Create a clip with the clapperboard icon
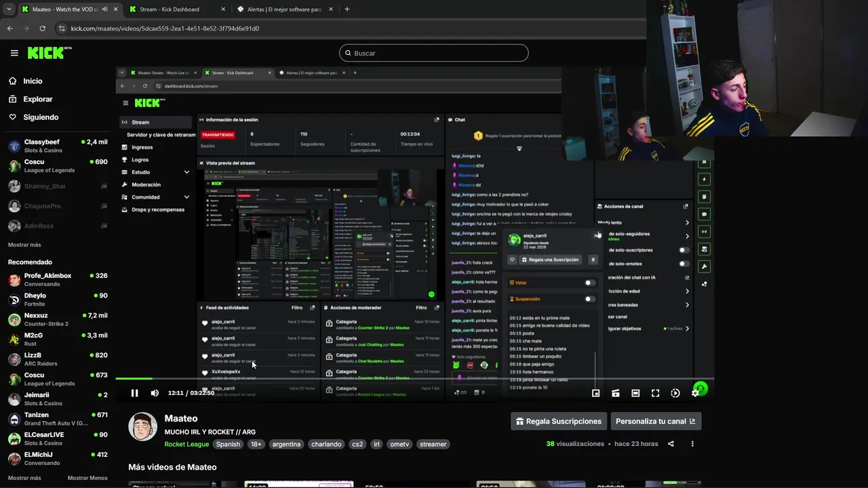The width and height of the screenshot is (868, 488). [x=616, y=393]
